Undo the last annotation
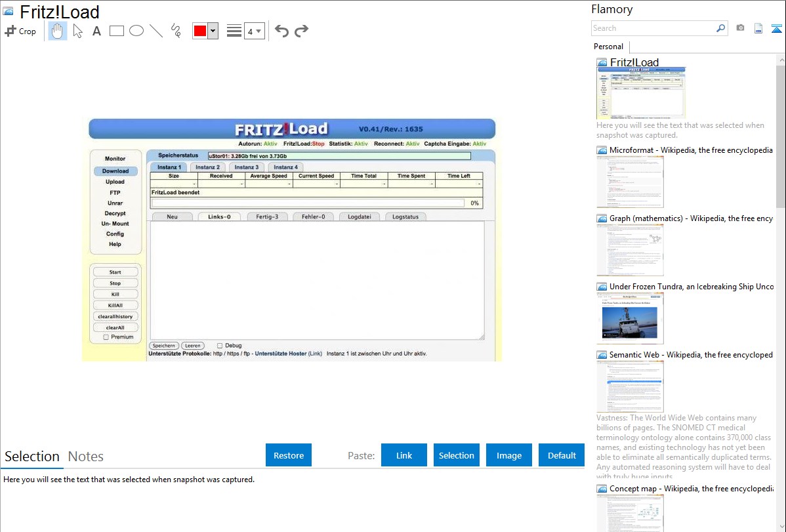The image size is (786, 532). tap(281, 31)
